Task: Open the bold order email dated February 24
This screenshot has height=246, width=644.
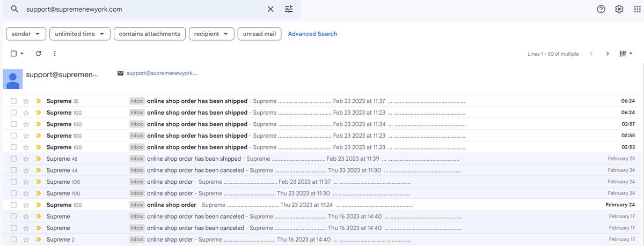Action: [x=322, y=205]
